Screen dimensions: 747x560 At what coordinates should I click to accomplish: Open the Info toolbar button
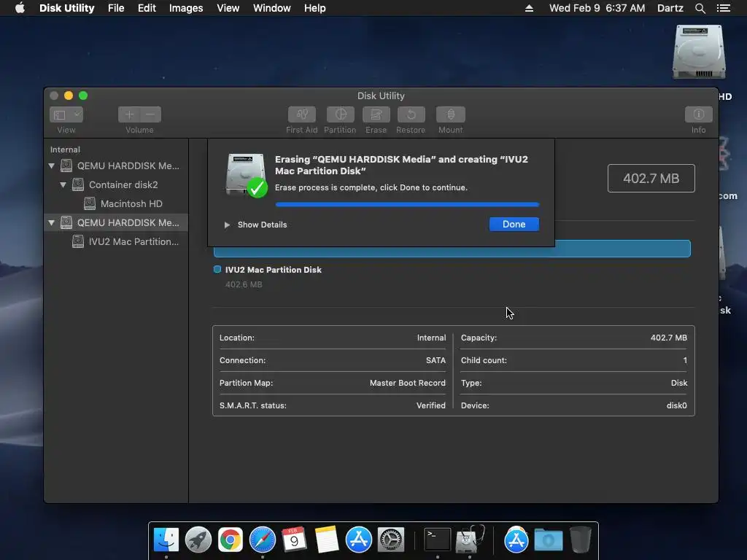point(698,114)
